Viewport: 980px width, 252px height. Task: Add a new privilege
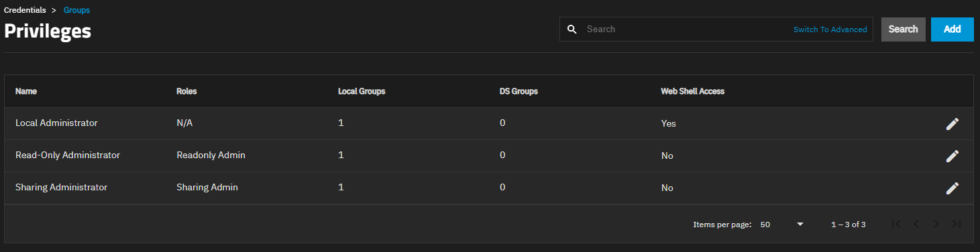coord(952,29)
